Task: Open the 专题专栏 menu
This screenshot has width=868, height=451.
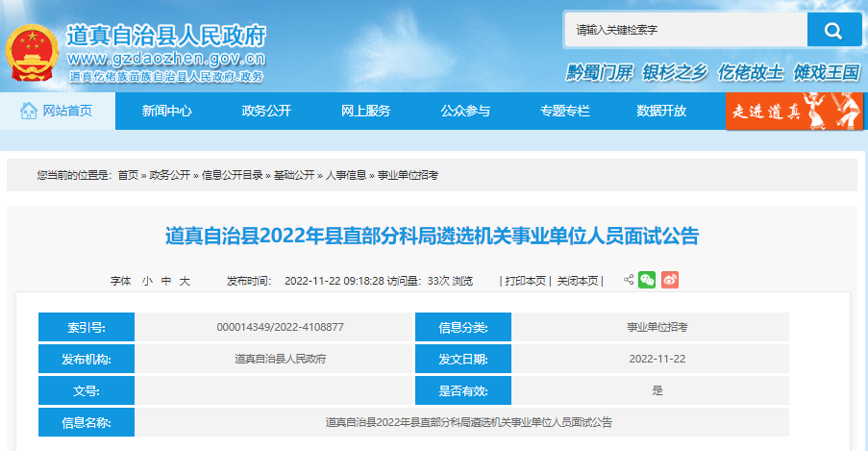Action: [565, 111]
